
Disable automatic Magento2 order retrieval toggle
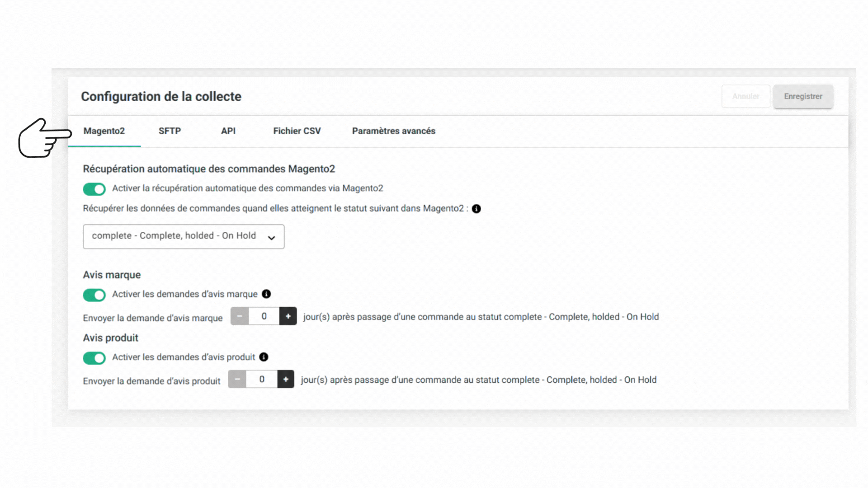coord(94,189)
